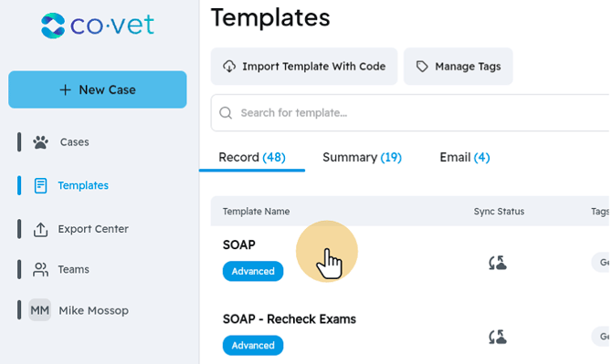Image resolution: width=612 pixels, height=364 pixels.
Task: Click SOAP - Recheck Exams sync icon
Action: pyautogui.click(x=498, y=337)
